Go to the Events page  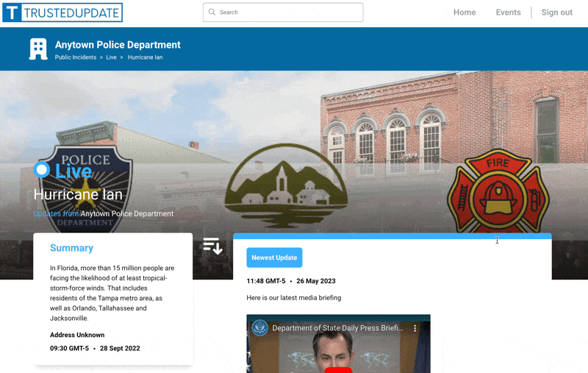pyautogui.click(x=508, y=13)
